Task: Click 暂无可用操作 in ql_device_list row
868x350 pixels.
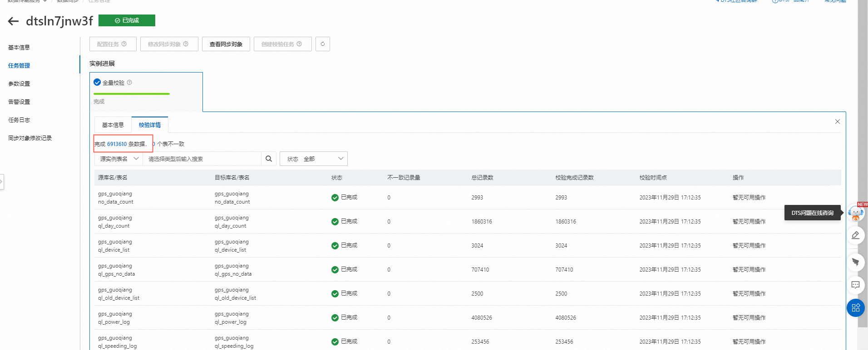Action: 749,246
